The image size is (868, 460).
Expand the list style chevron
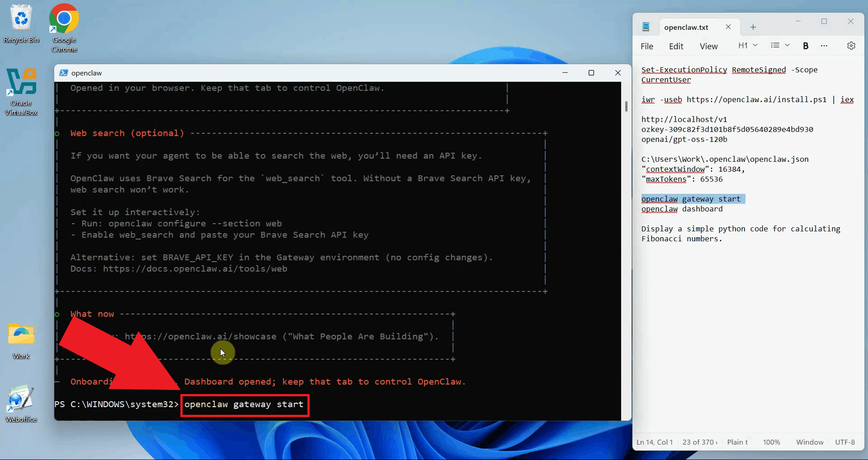(x=787, y=45)
